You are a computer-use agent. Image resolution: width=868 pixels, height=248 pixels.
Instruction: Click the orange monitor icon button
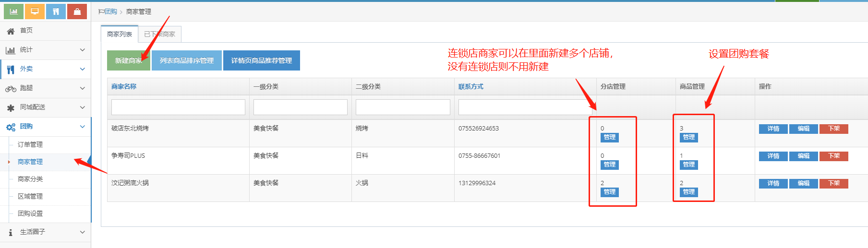pos(35,12)
